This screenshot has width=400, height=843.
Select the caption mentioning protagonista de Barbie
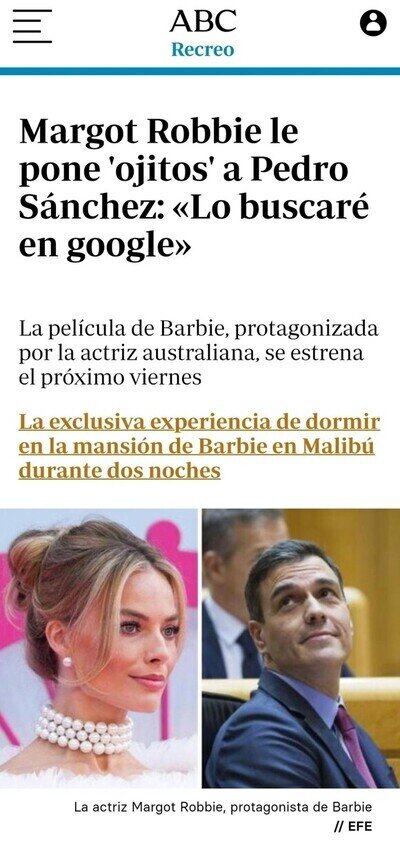pyautogui.click(x=223, y=807)
